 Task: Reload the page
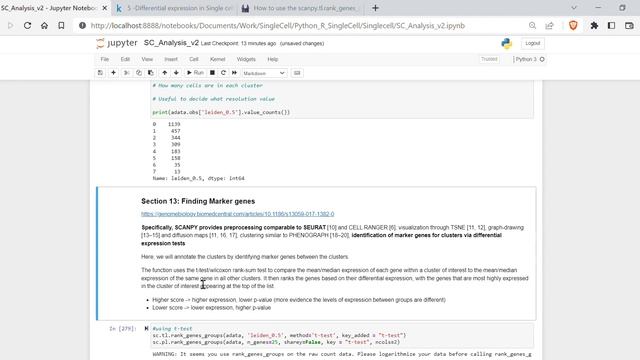(x=27, y=25)
